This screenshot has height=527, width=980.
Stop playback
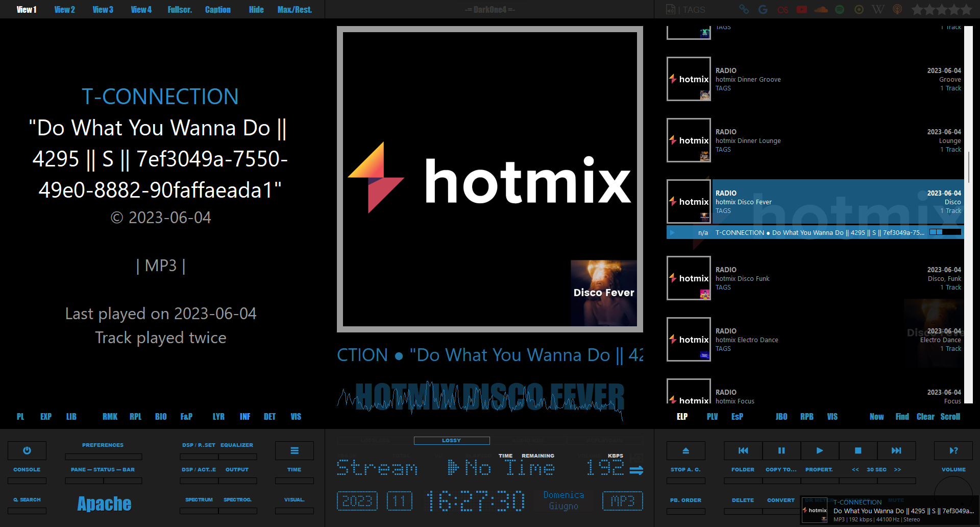858,450
